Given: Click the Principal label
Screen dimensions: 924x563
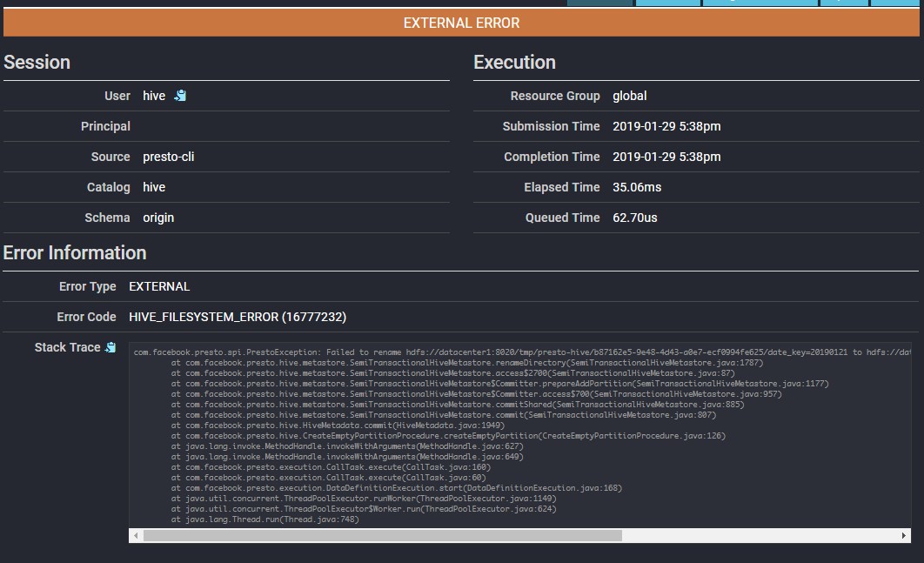Looking at the screenshot, I should 105,126.
